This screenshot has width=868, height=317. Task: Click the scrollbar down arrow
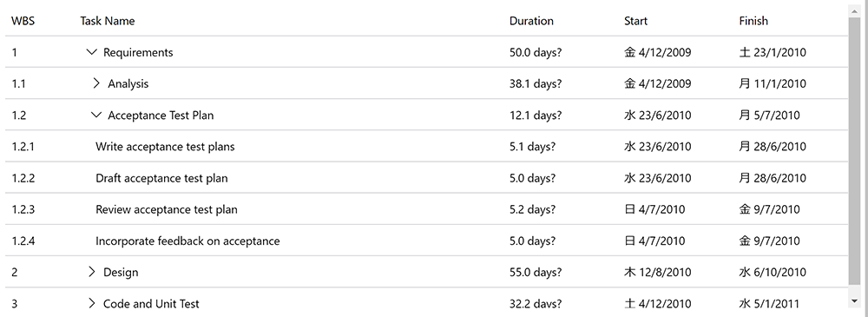pyautogui.click(x=855, y=300)
